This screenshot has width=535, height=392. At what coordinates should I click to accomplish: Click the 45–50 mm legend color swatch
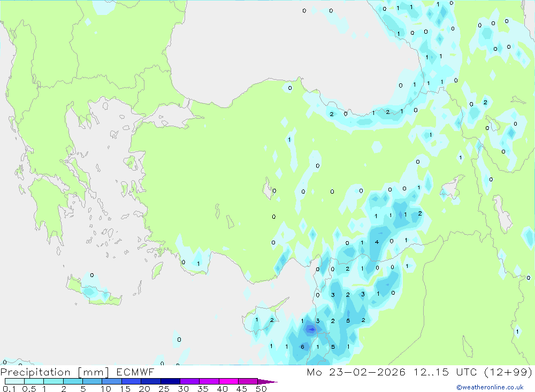coord(248,381)
